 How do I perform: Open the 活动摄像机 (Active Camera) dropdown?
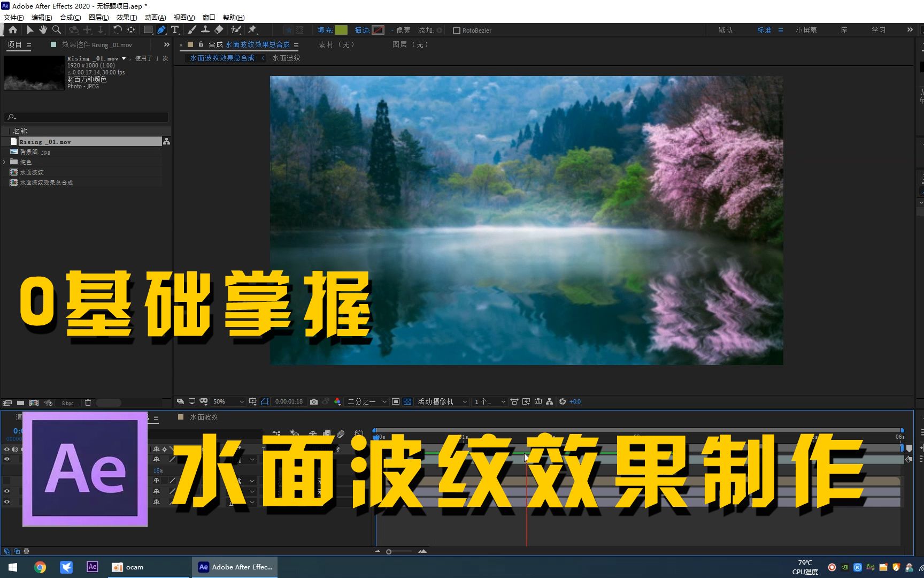[x=438, y=401]
